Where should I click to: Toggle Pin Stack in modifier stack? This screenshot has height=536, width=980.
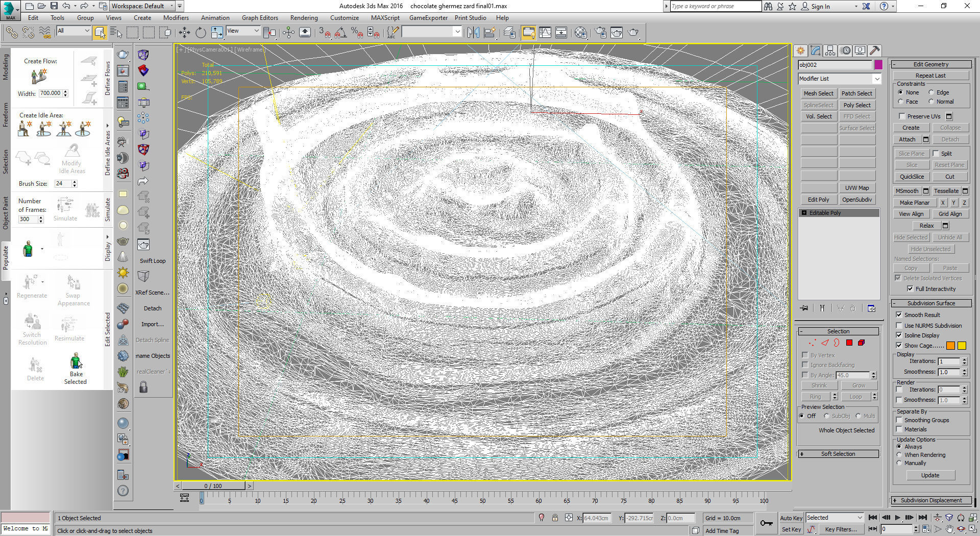coord(804,308)
